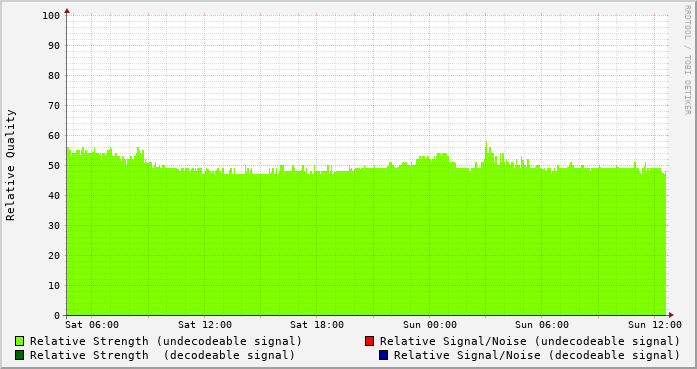Click the 100 value on the y-axis
Viewport: 697px width, 369px height.
tap(51, 16)
